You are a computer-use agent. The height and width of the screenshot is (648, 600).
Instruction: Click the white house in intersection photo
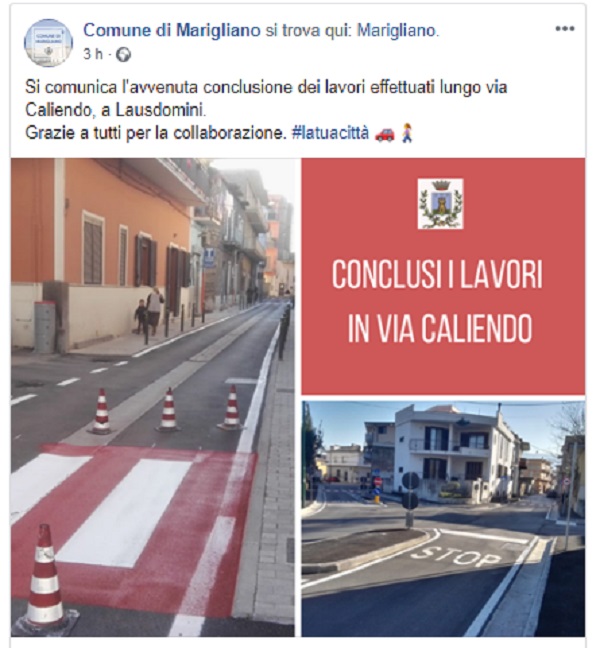[457, 452]
